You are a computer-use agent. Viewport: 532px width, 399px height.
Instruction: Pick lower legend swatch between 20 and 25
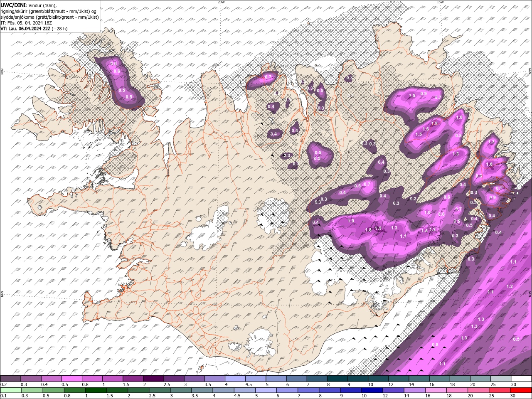[x=478, y=390]
